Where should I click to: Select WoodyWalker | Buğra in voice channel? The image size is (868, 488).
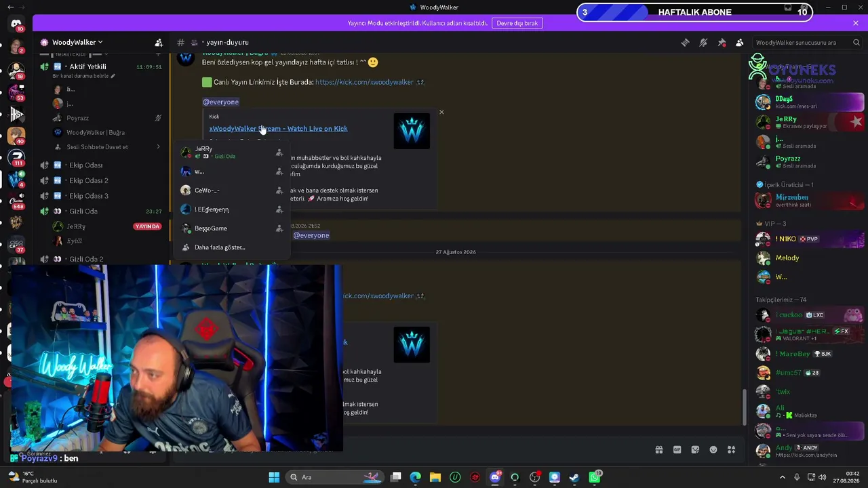coord(96,133)
